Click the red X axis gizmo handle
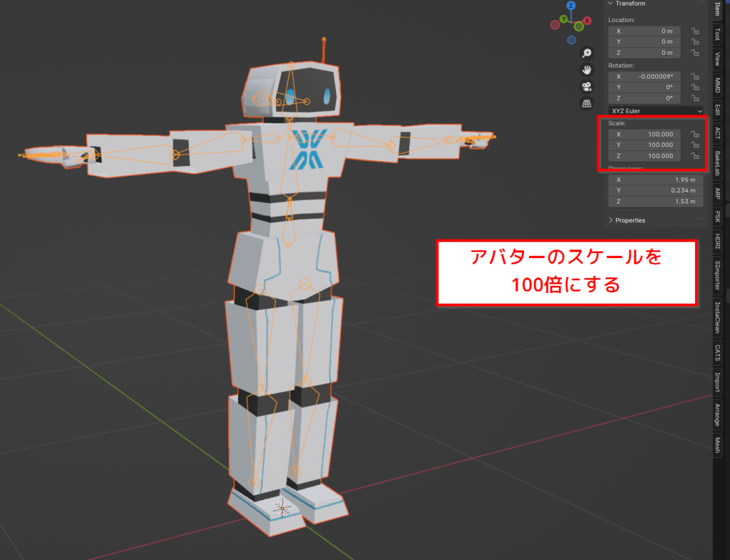This screenshot has height=560, width=730. coord(587,21)
